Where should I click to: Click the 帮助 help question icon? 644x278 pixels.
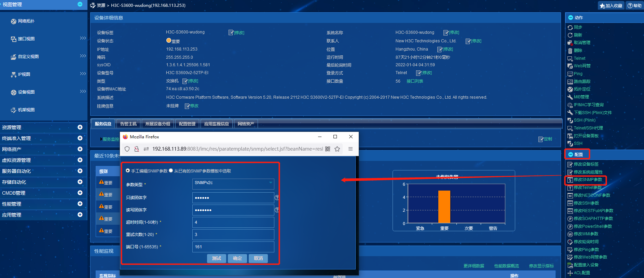point(634,5)
